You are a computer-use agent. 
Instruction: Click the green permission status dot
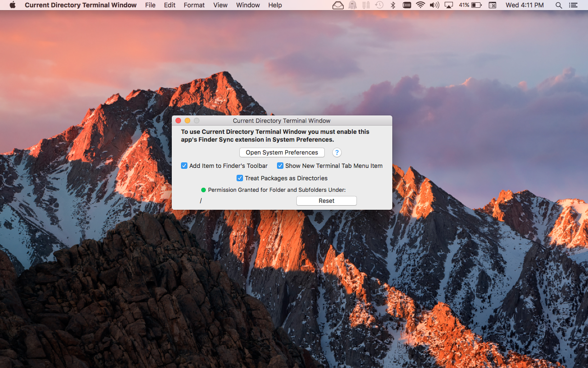click(204, 190)
